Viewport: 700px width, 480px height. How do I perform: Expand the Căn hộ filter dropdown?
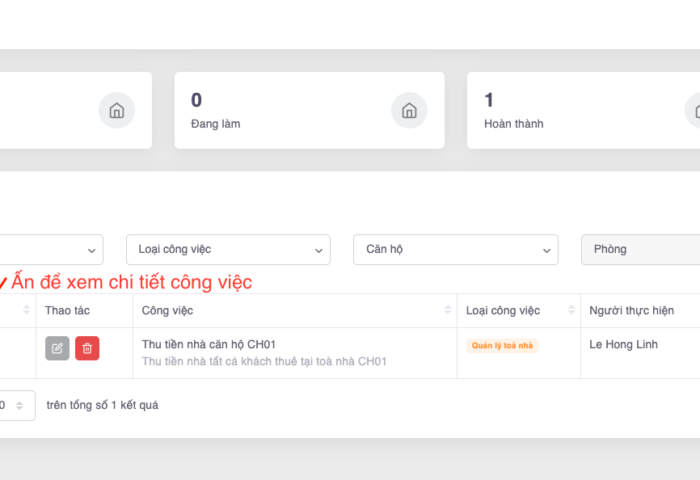(455, 249)
